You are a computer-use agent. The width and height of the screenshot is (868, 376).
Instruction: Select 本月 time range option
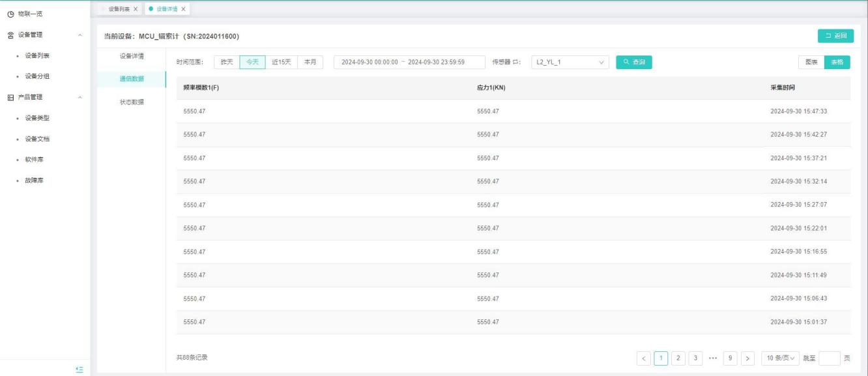point(310,62)
